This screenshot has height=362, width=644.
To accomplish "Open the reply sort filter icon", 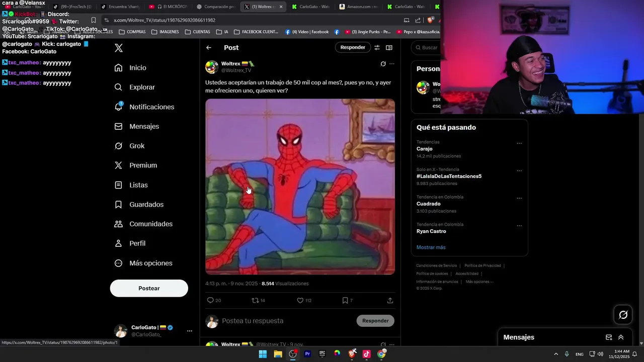I will [x=377, y=48].
